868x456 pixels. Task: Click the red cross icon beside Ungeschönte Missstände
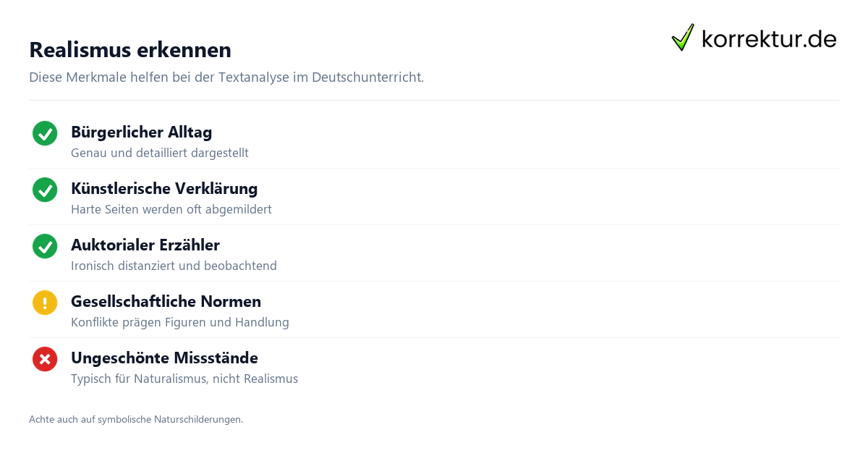(x=45, y=359)
